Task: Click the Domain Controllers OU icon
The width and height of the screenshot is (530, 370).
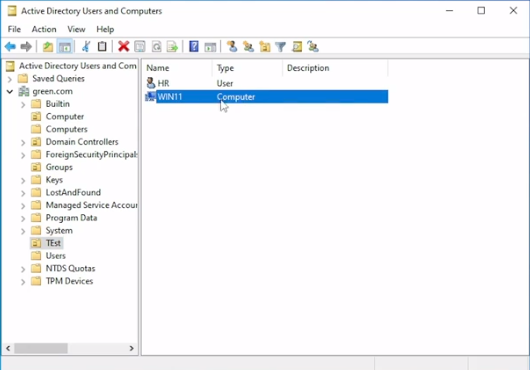Action: [x=36, y=142]
